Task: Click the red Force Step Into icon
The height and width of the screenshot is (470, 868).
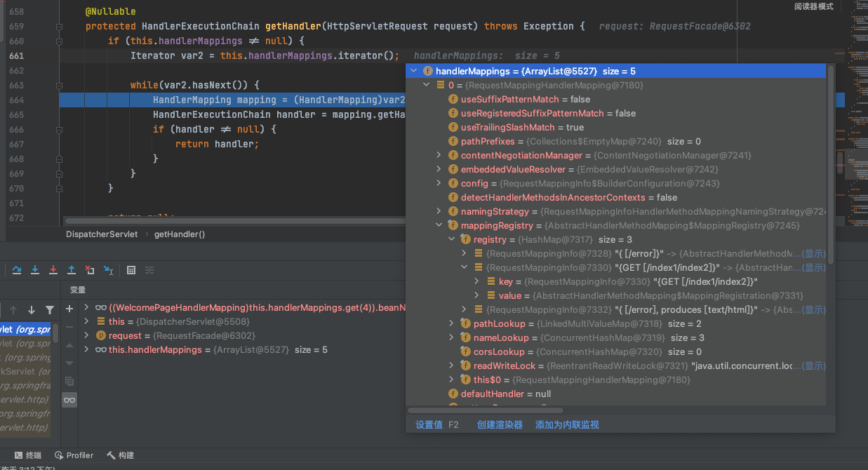Action: [x=53, y=269]
